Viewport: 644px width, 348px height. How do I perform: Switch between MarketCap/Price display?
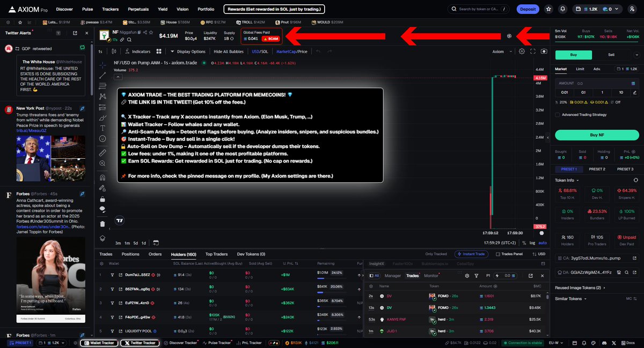[x=291, y=51]
